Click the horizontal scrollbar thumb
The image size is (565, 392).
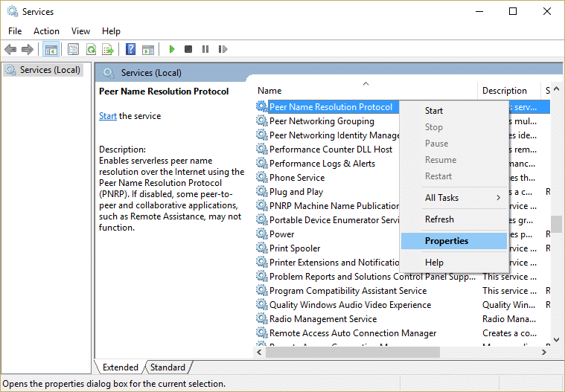click(352, 352)
